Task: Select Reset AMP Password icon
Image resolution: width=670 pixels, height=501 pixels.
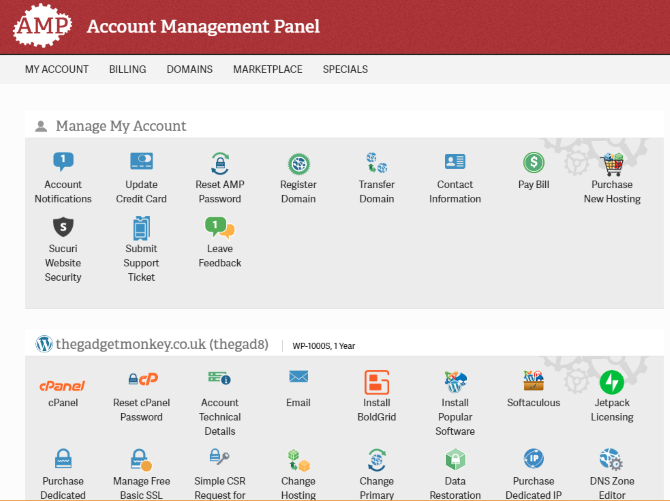Action: tap(219, 162)
